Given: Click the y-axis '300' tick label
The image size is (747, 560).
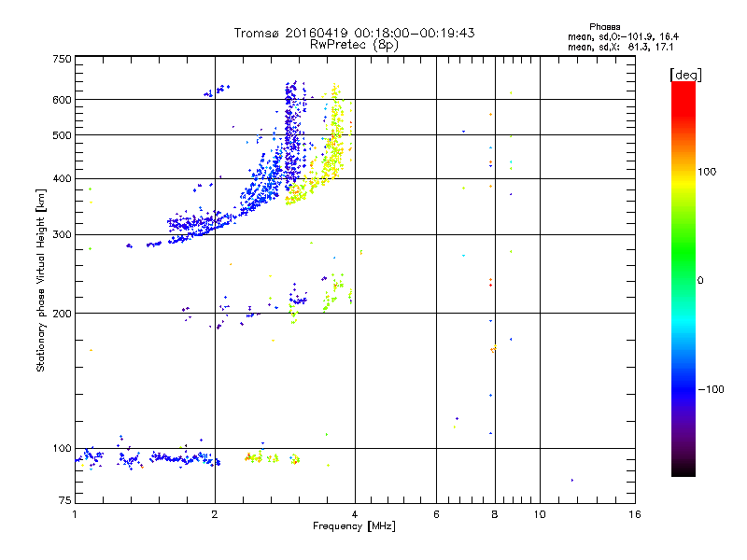Looking at the screenshot, I should pos(62,235).
